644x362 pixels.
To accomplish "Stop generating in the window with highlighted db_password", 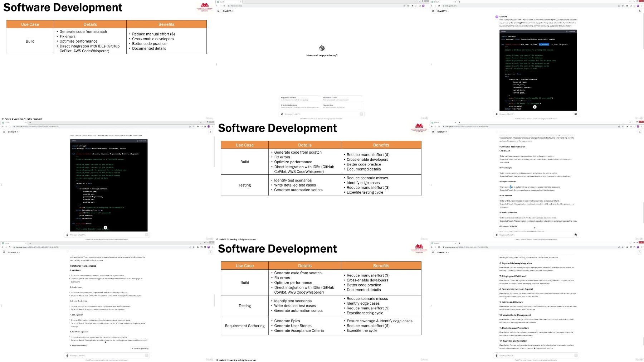I will tap(576, 114).
